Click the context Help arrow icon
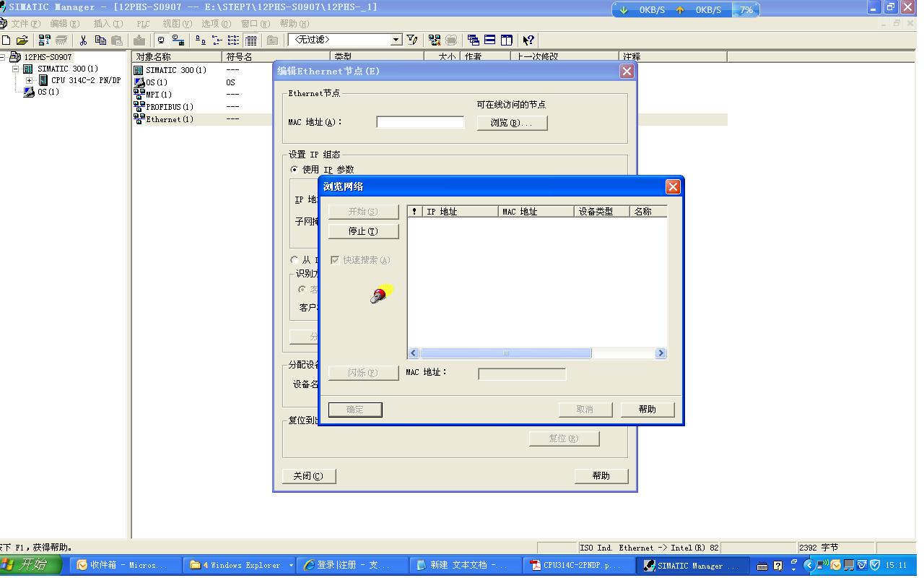The width and height of the screenshot is (924, 578). pos(528,40)
